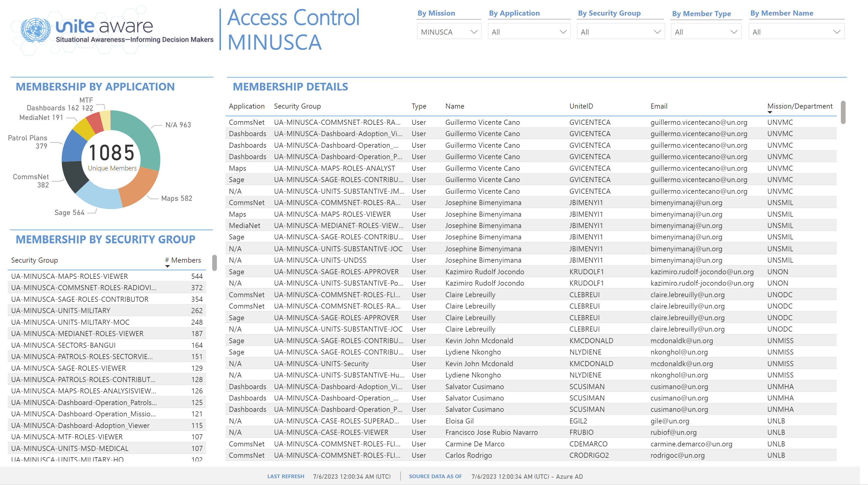Select UA-MINUSCA-MAPS-ROLES-VIEWER row with 544 members
Image resolution: width=868 pixels, height=485 pixels.
(x=107, y=276)
